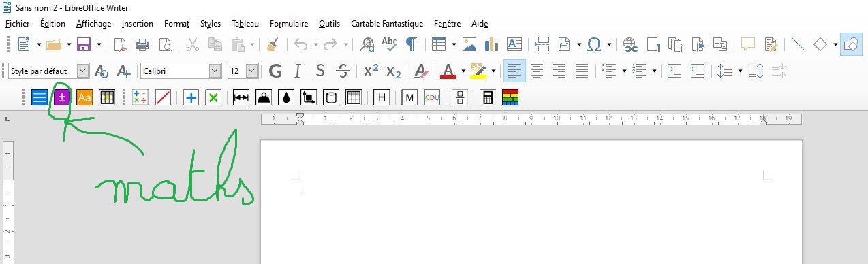Toggle formatting marks pilcrow
This screenshot has height=264, width=868.
412,44
